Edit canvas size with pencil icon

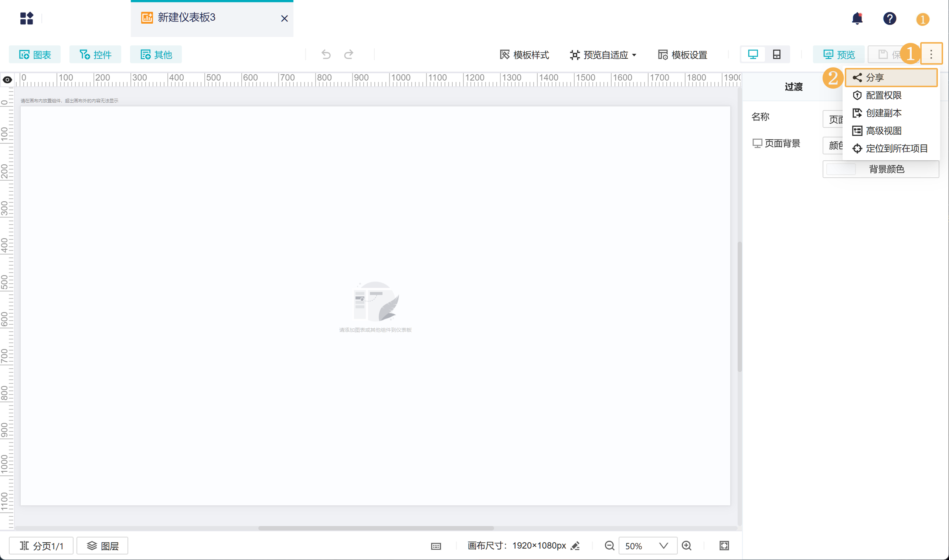pos(575,546)
